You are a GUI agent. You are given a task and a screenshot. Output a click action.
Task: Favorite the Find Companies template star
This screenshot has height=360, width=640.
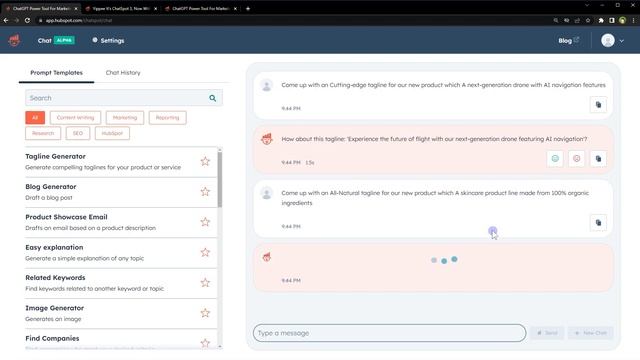(x=205, y=343)
